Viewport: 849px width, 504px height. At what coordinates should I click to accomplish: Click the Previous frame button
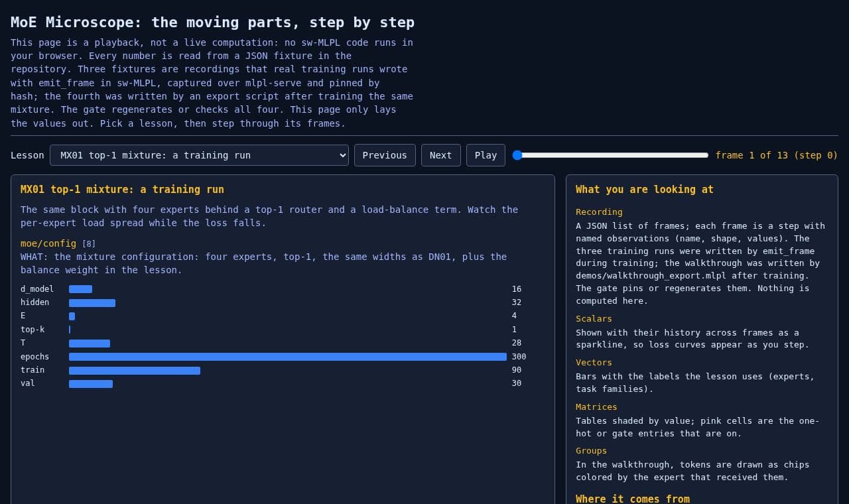(385, 155)
